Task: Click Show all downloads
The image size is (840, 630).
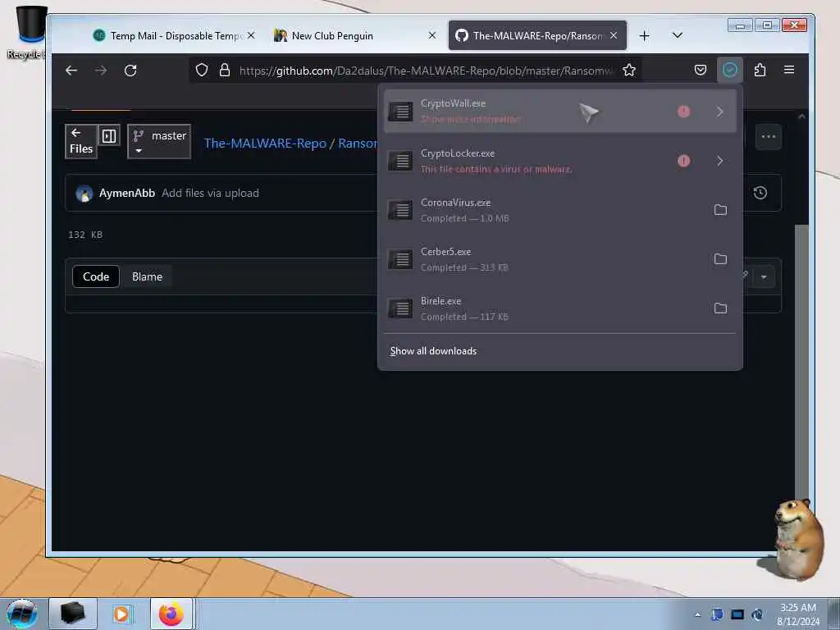Action: [433, 351]
